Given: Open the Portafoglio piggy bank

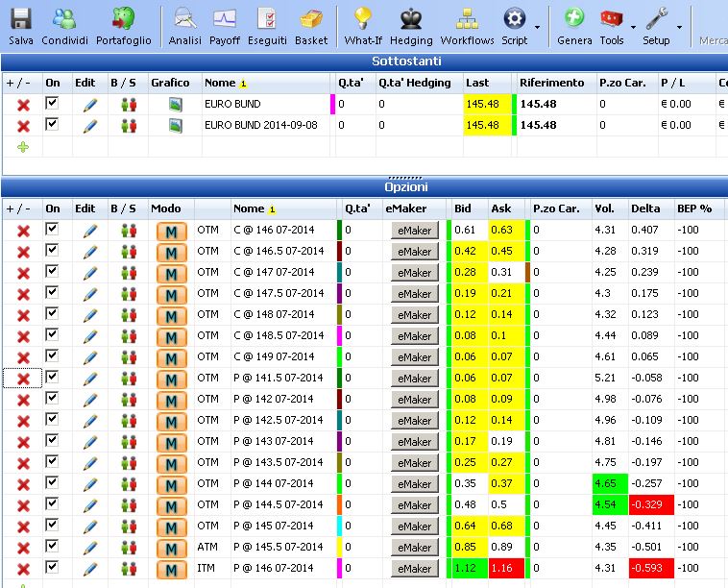Looking at the screenshot, I should click(124, 27).
